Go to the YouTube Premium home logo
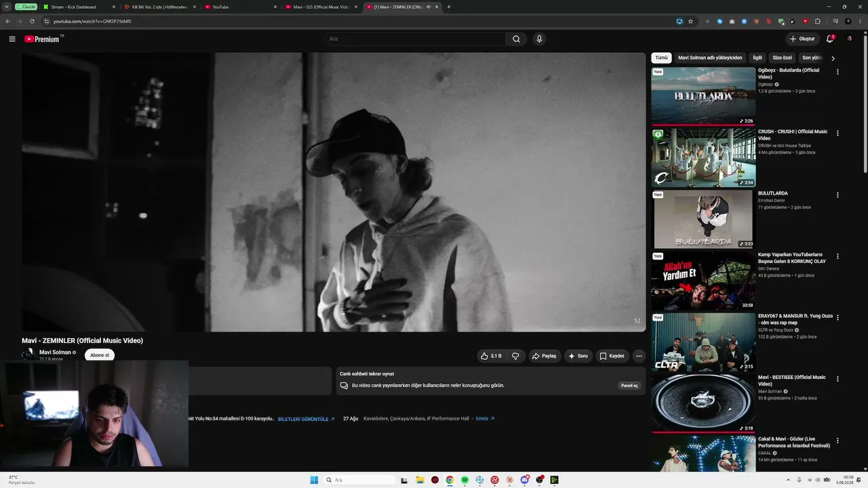 pos(43,39)
